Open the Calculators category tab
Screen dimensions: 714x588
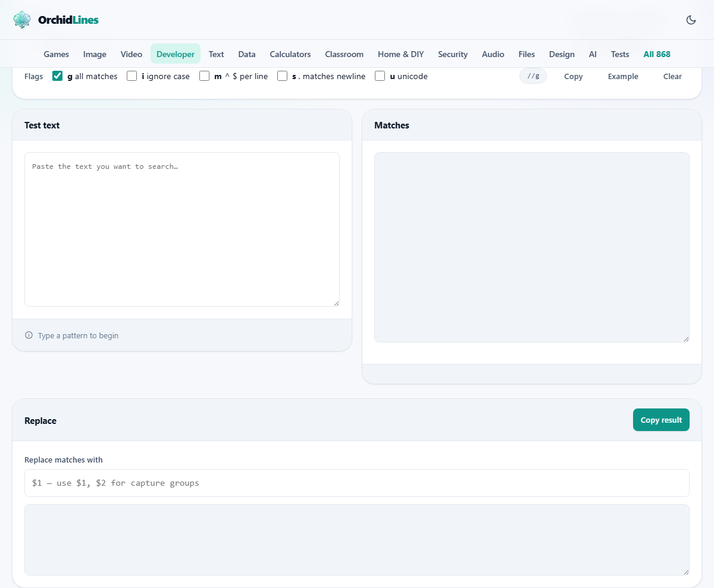point(290,54)
